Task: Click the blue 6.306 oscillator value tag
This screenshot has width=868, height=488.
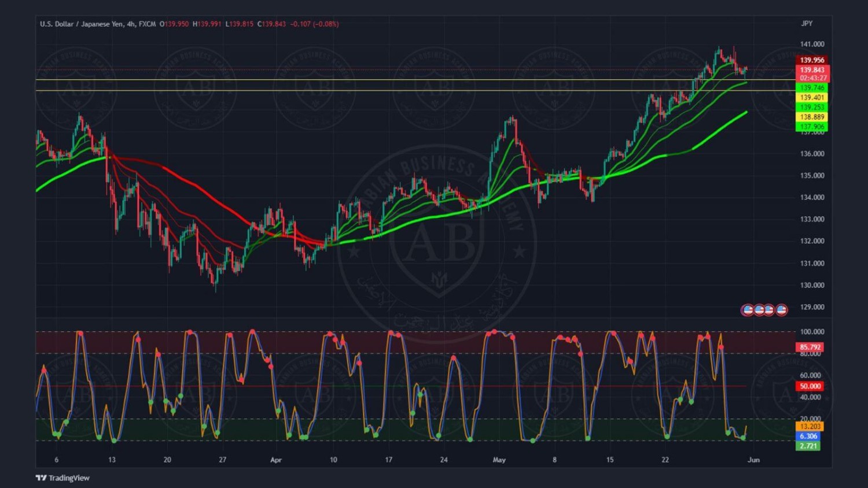Action: point(808,437)
